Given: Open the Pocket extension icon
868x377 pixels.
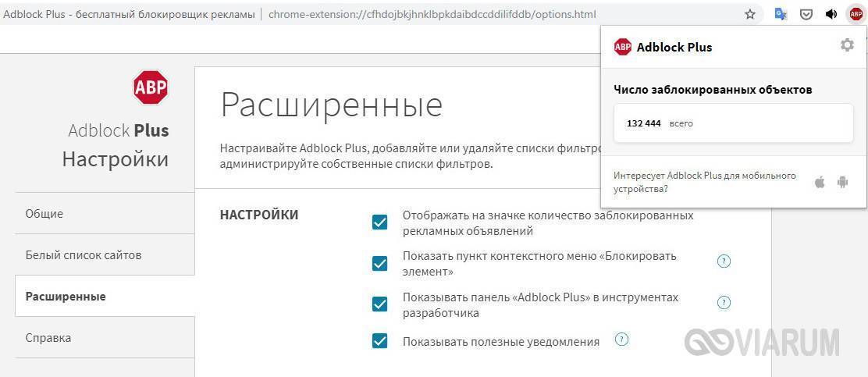Looking at the screenshot, I should click(x=806, y=14).
